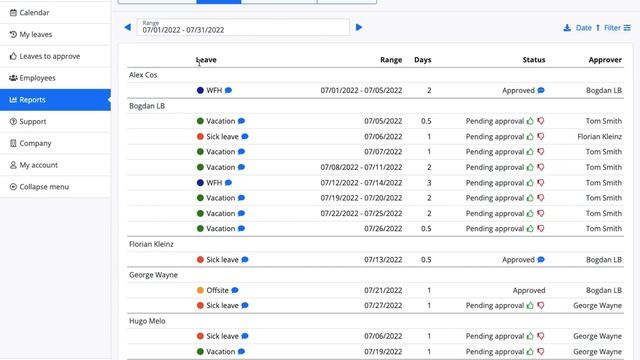Click the date Range input field
Viewport: 640px width, 360px height.
click(243, 27)
